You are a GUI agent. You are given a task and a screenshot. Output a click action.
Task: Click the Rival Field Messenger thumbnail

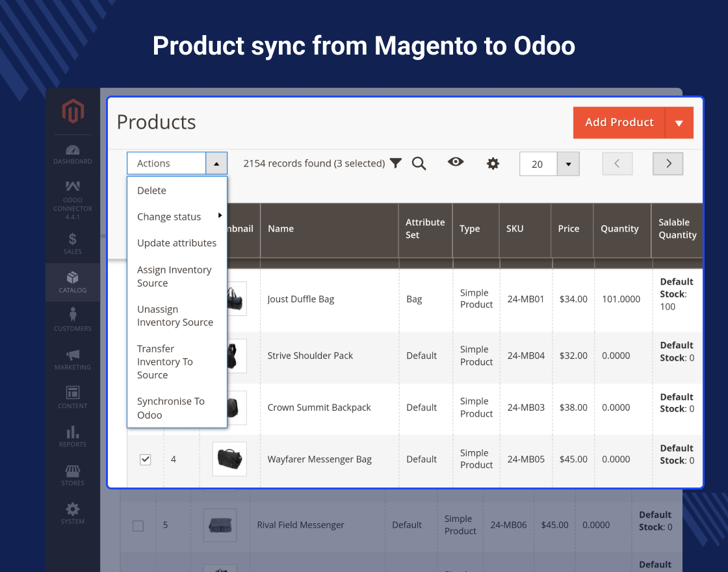click(x=220, y=525)
